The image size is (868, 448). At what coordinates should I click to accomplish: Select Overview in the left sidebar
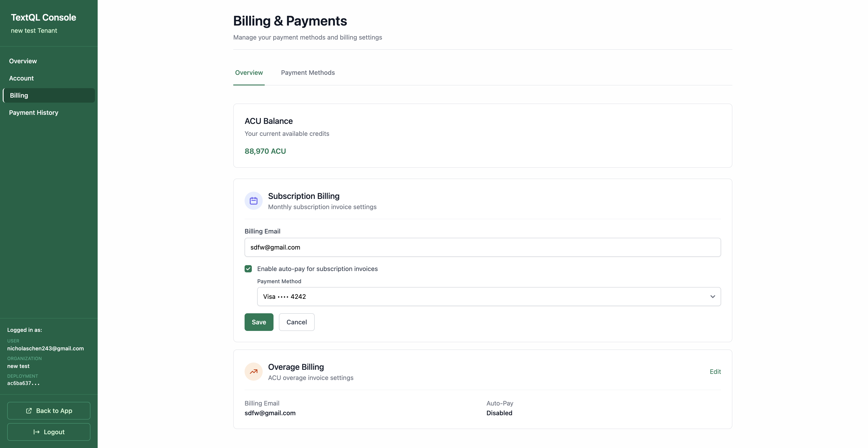coord(23,61)
